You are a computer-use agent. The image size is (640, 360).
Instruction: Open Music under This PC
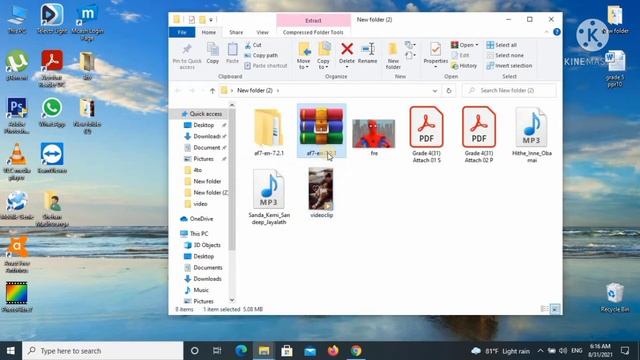197,290
